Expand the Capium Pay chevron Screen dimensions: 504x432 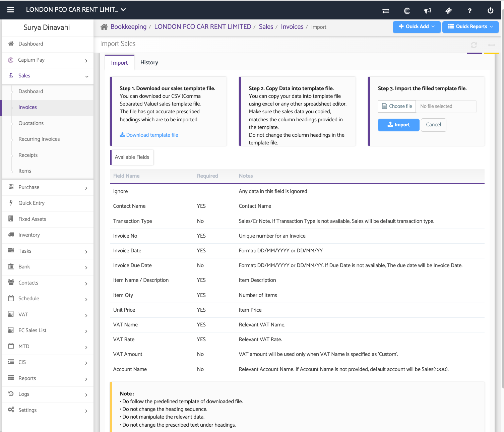click(x=86, y=61)
